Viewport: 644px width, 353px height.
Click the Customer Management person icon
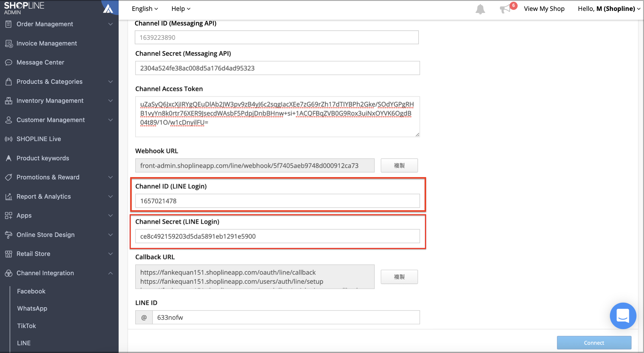8,120
